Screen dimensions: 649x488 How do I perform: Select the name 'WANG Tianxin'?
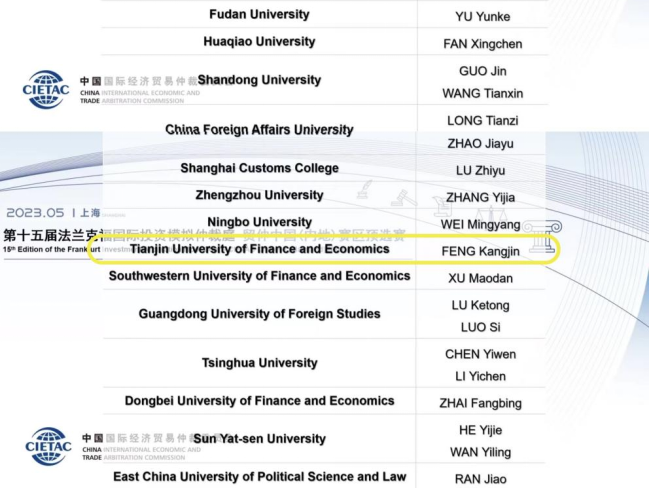[x=483, y=94]
